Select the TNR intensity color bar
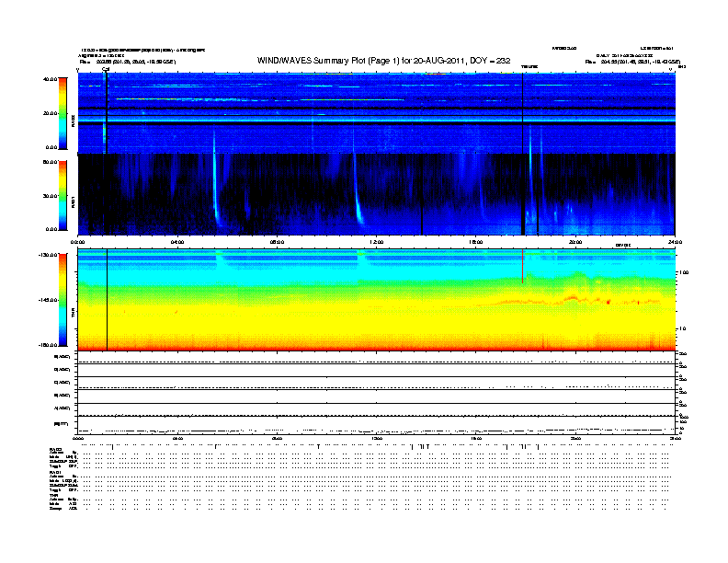728x563 pixels. point(63,300)
